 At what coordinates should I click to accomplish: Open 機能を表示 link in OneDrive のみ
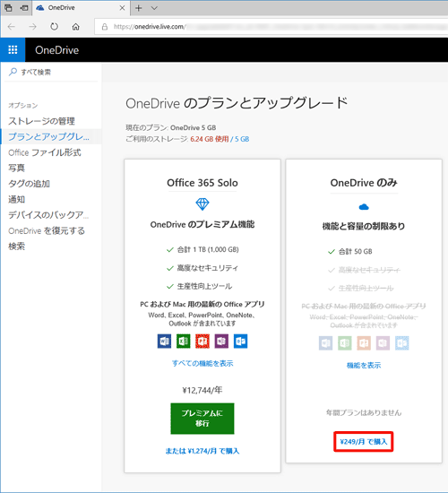pos(364,366)
